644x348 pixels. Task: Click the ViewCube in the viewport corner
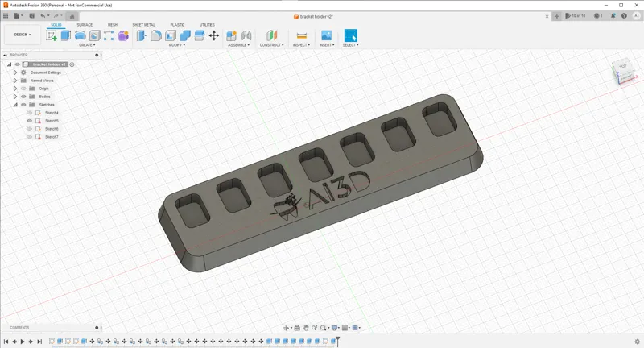(x=625, y=72)
